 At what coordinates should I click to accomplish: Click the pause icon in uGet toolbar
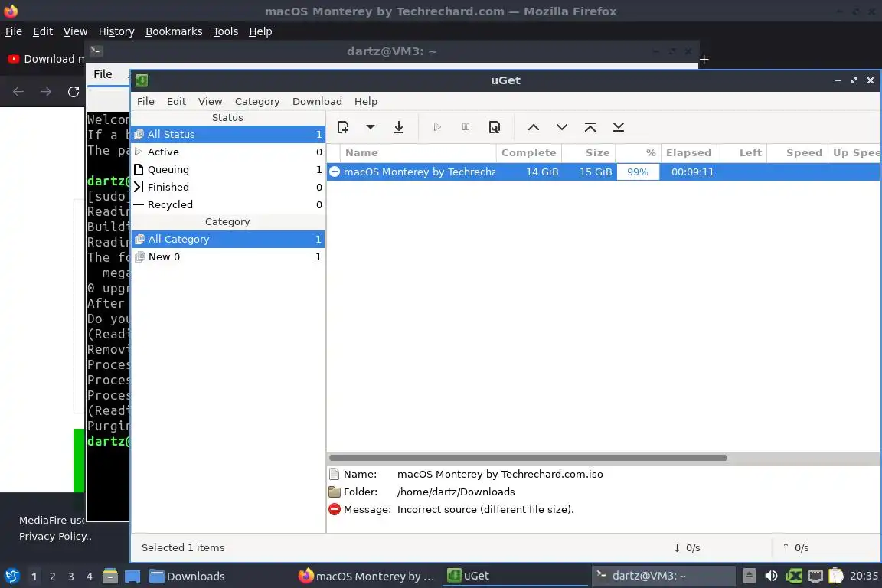[x=465, y=127]
